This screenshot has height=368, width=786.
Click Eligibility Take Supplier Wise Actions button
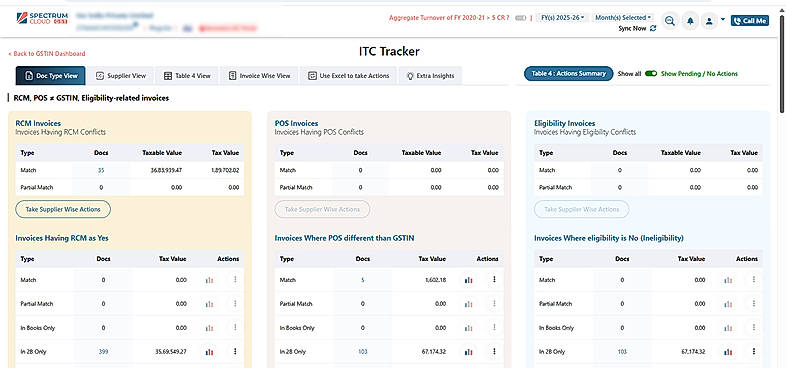click(581, 209)
